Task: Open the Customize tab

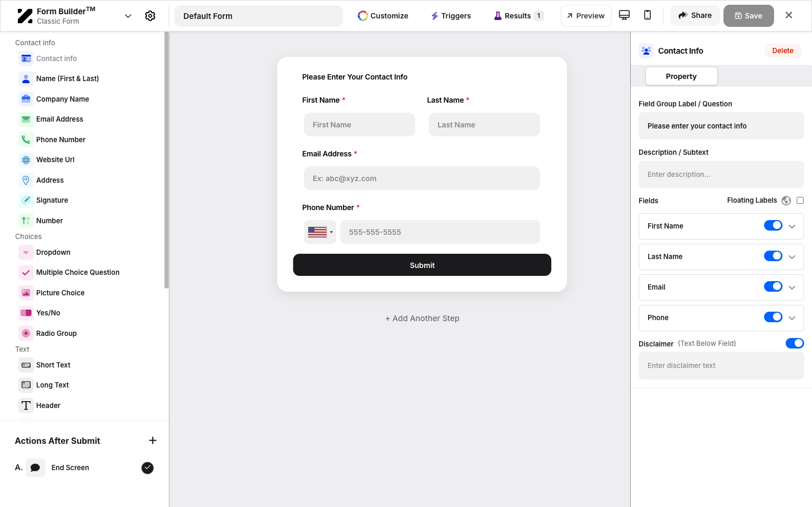Action: click(x=383, y=16)
